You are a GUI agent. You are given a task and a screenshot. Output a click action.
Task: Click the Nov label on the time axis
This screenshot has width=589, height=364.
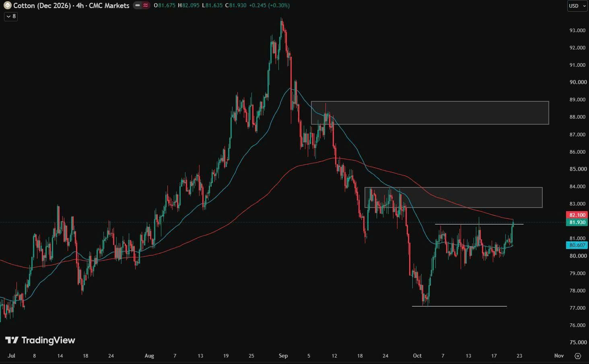coord(559,356)
